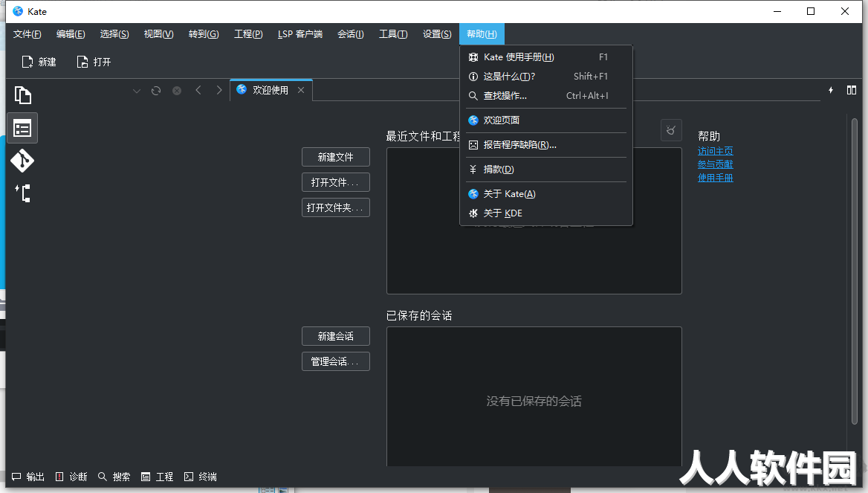The width and height of the screenshot is (868, 493).
Task: Open the 编辑(E) menu
Action: pyautogui.click(x=71, y=33)
